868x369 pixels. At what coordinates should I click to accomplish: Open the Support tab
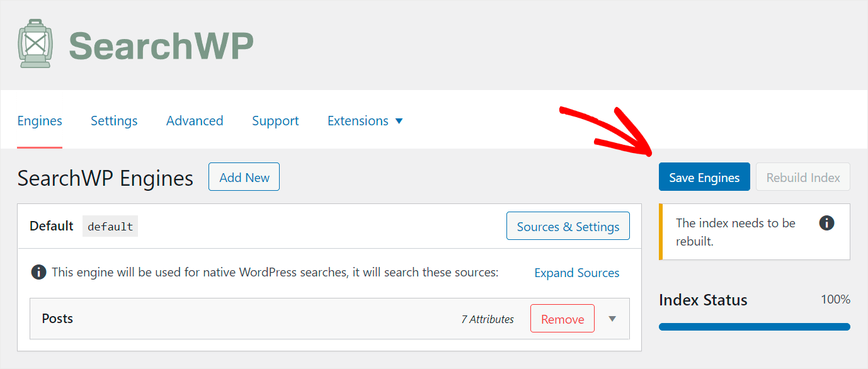pyautogui.click(x=275, y=120)
